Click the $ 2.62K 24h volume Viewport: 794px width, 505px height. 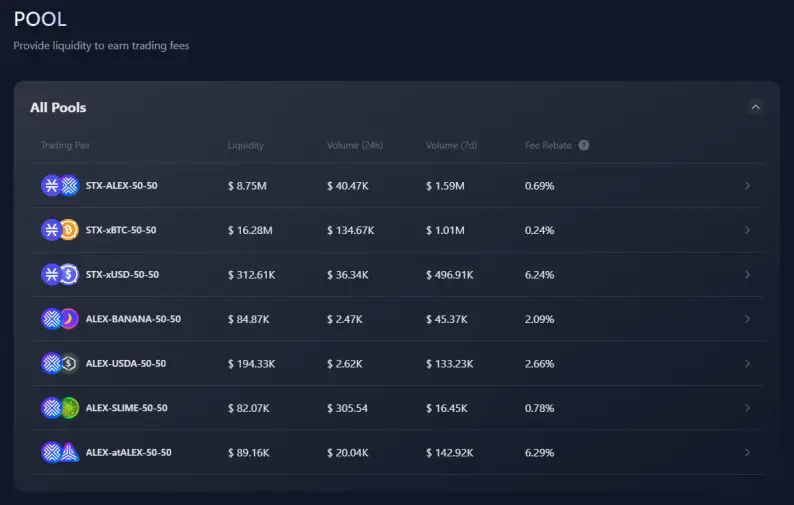(345, 364)
